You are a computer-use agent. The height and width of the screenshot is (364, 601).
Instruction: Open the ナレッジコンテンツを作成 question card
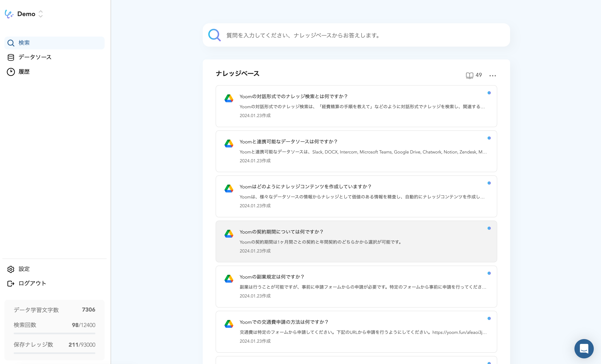(x=356, y=196)
